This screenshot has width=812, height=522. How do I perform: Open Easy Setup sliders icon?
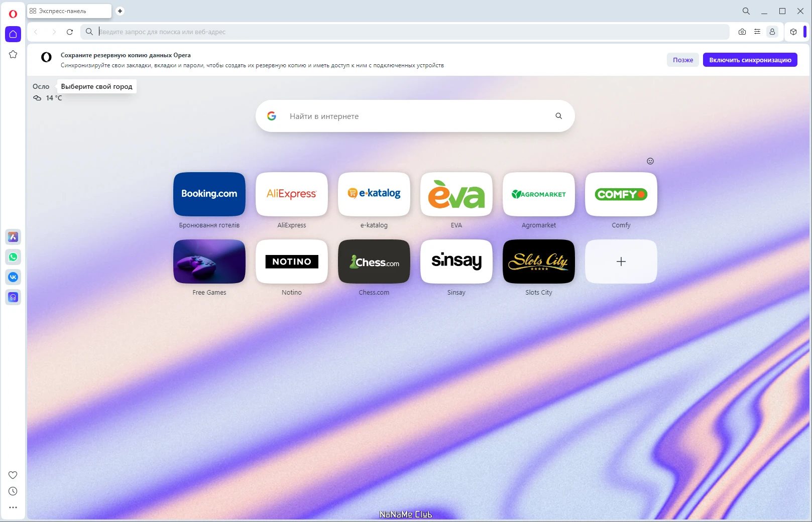[757, 32]
